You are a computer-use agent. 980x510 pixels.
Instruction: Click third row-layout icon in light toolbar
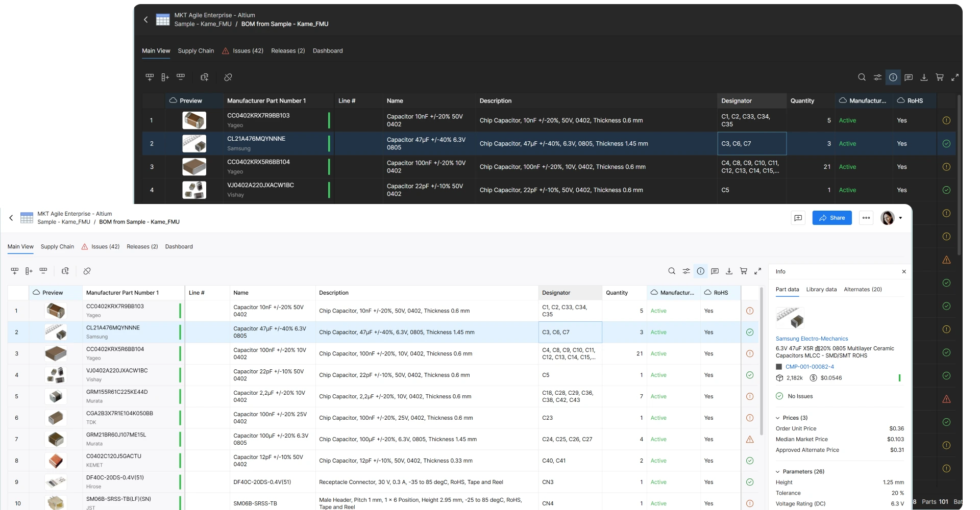tap(43, 271)
